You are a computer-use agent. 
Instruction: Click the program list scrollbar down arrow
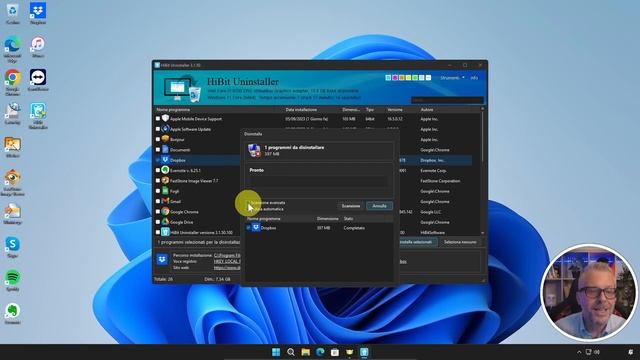[x=483, y=233]
